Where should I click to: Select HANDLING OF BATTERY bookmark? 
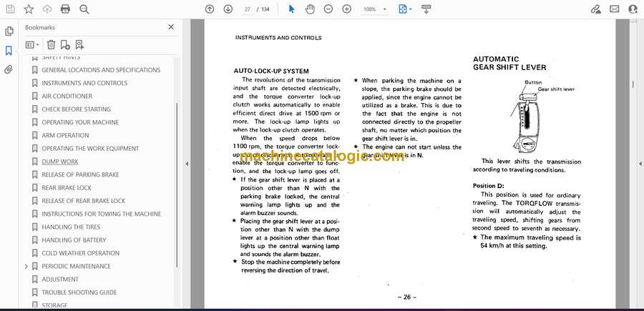(74, 240)
